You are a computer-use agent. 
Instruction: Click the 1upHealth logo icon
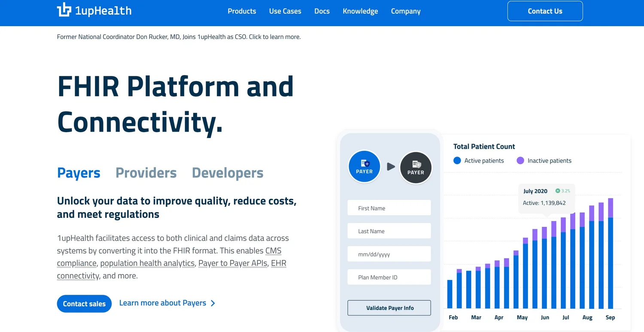point(64,10)
